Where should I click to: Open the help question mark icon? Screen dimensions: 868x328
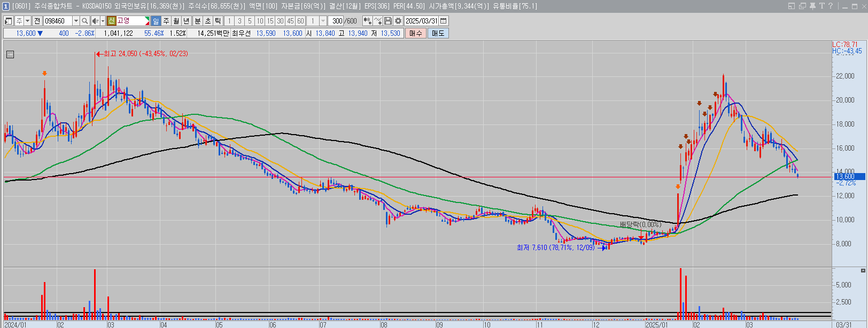pyautogui.click(x=831, y=6)
